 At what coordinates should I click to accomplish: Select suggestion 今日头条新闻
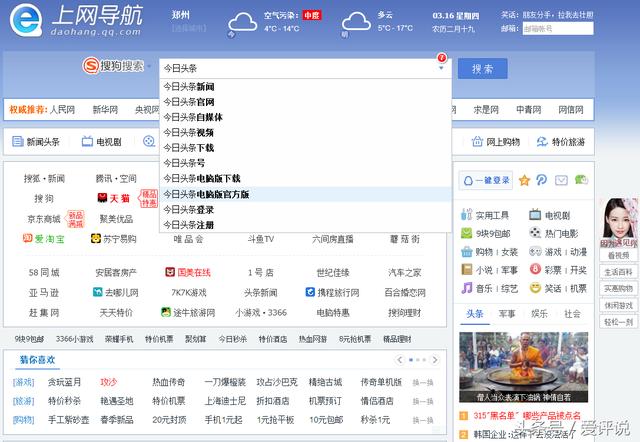coord(305,87)
